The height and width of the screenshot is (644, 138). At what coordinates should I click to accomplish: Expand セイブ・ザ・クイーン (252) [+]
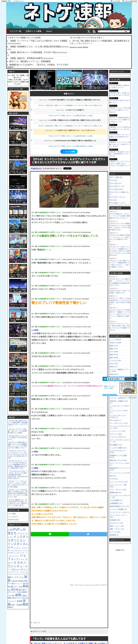(x=111, y=465)
